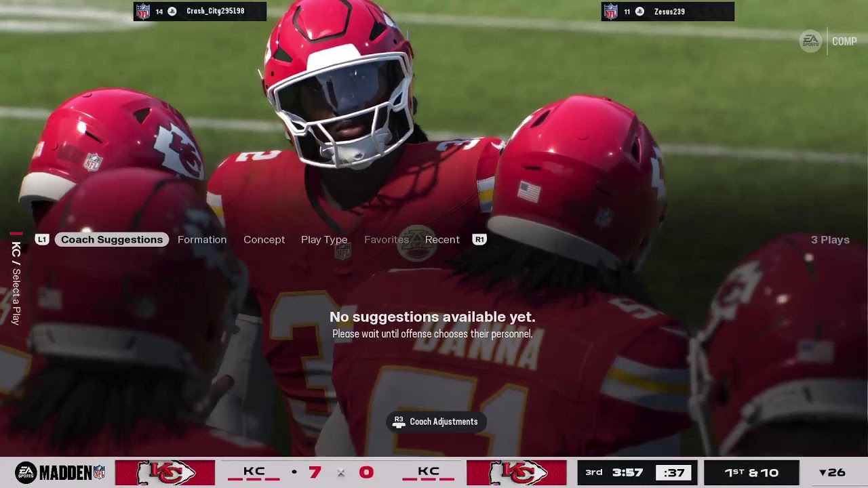
Task: Click the 14 rank in left banner
Action: coord(159,12)
